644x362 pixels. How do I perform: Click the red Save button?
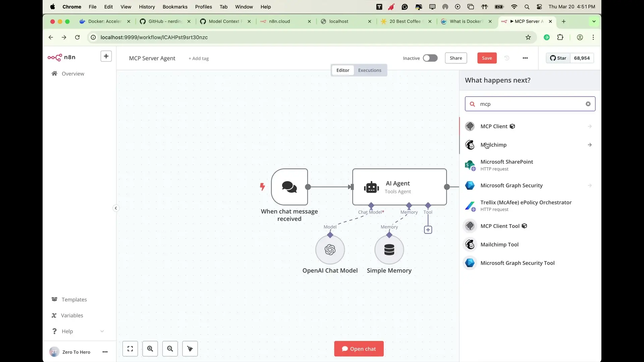pos(487,58)
